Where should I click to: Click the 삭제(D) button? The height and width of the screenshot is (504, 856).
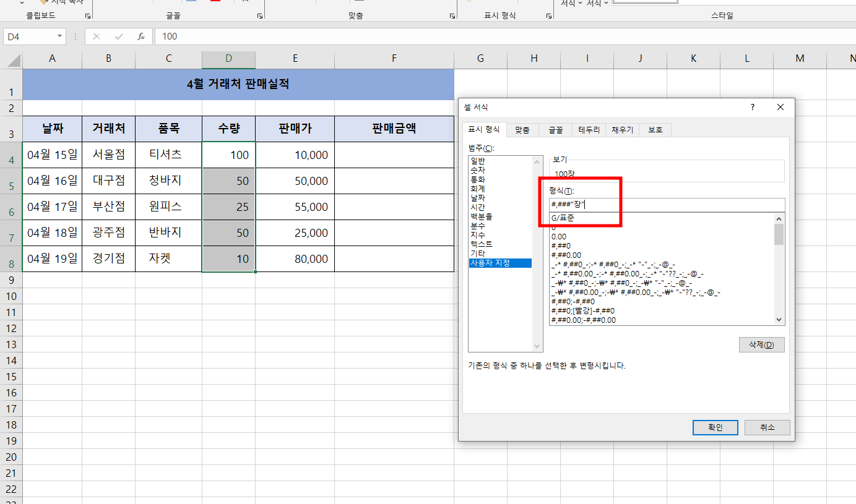click(761, 344)
